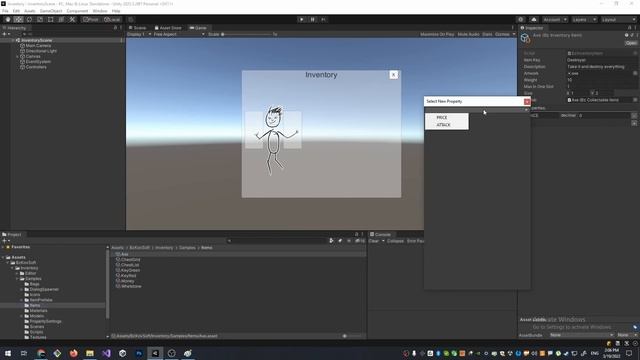Open the Window menu
Image resolution: width=640 pixels, height=360 pixels.
[100, 11]
